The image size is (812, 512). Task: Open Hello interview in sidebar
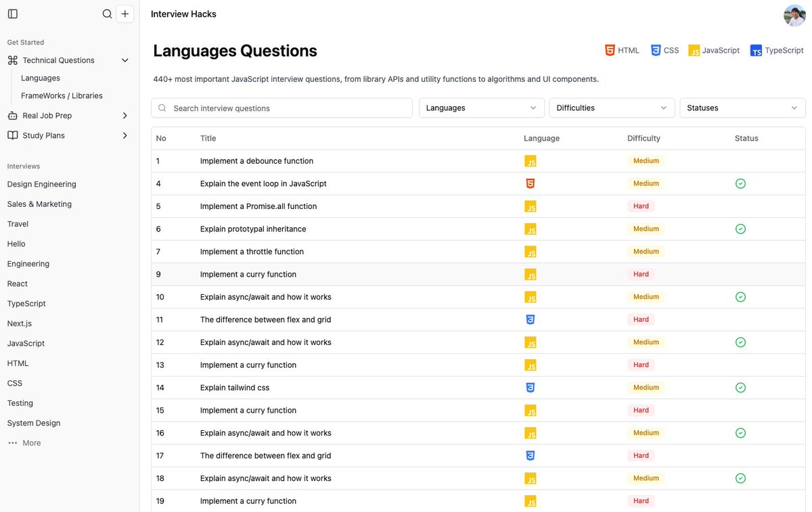[16, 243]
